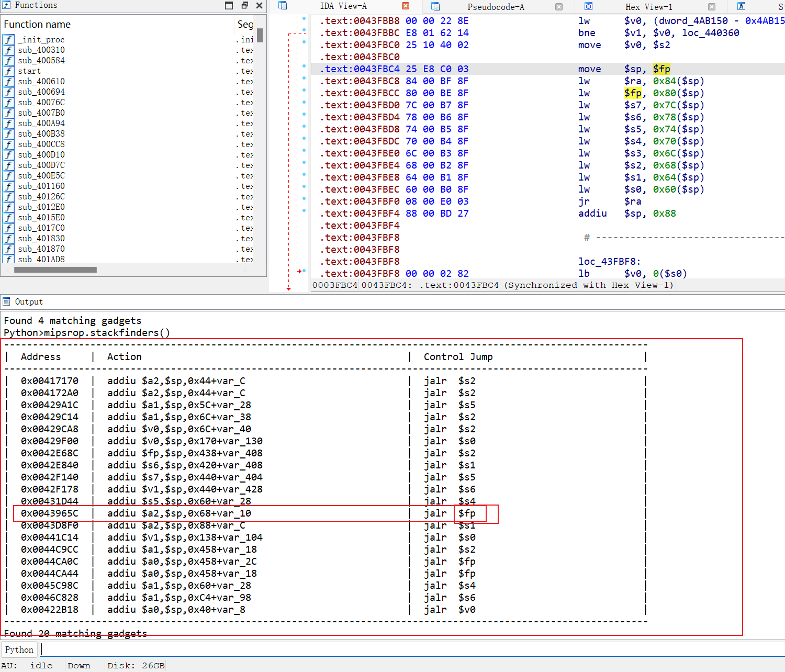Click the Down status bar entry
The image size is (785, 672).
[x=79, y=666]
